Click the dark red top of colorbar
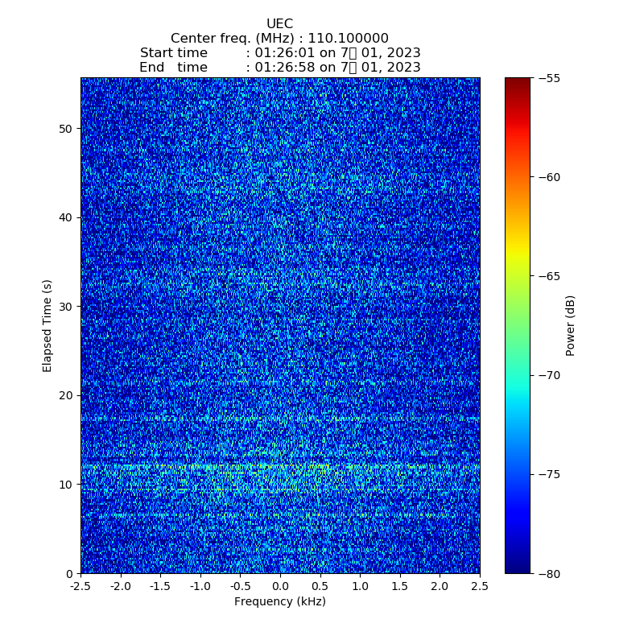644x644 pixels. (x=518, y=83)
